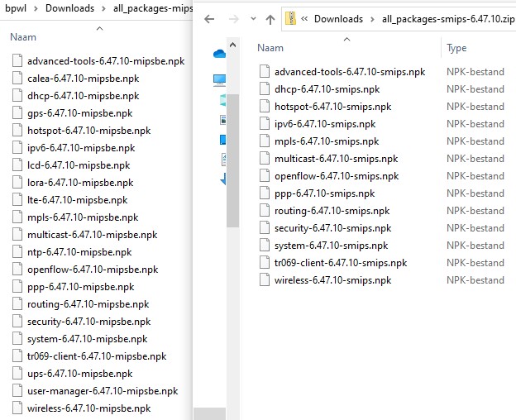Viewport: 516px width, 420px height.
Task: Select hotspot-6.47.10-mipsbe.npk file name
Action: coord(88,131)
